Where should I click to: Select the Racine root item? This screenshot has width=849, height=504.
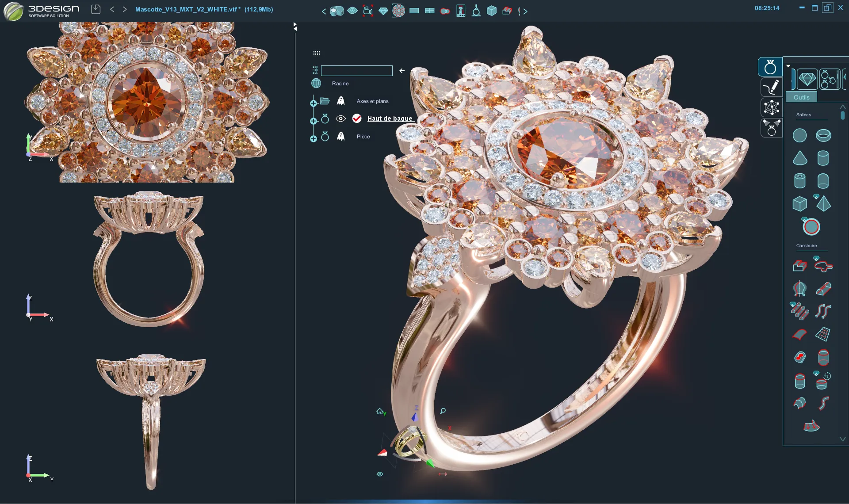pyautogui.click(x=340, y=84)
